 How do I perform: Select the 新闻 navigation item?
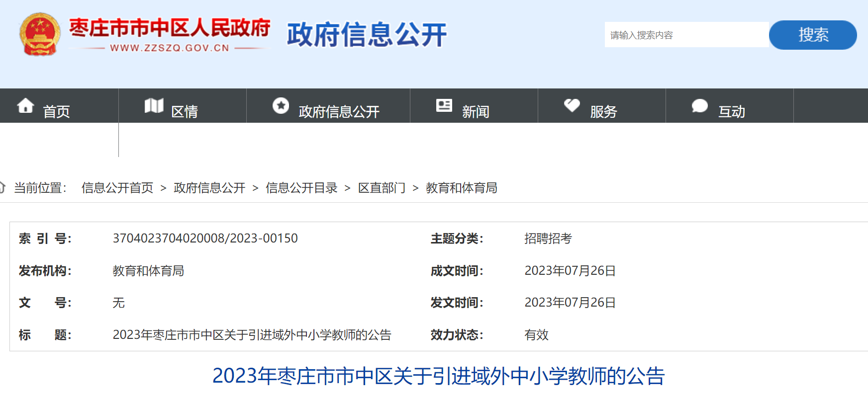(476, 112)
